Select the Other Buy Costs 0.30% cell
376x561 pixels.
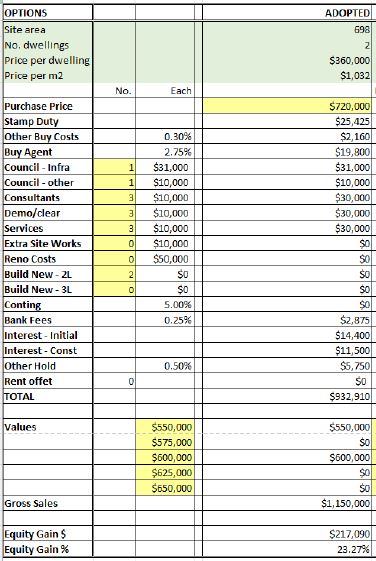pyautogui.click(x=165, y=137)
